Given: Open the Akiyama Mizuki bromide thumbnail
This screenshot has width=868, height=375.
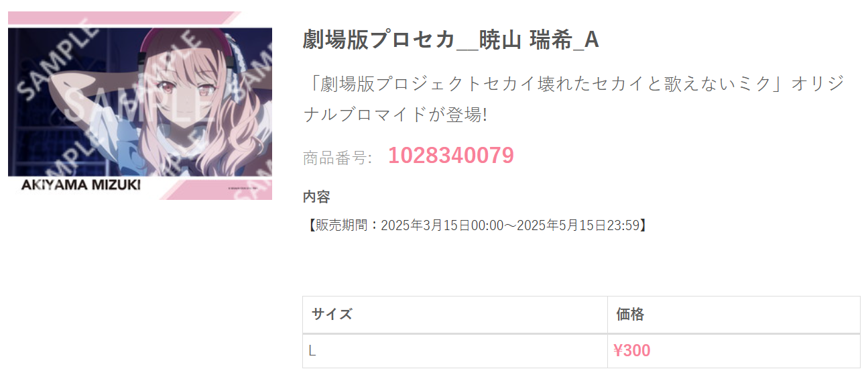Looking at the screenshot, I should [140, 105].
